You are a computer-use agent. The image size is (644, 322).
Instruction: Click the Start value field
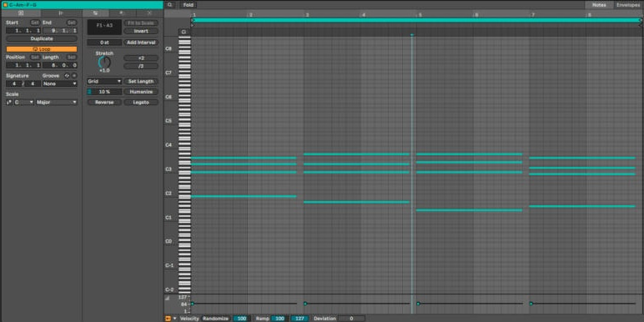(23, 30)
